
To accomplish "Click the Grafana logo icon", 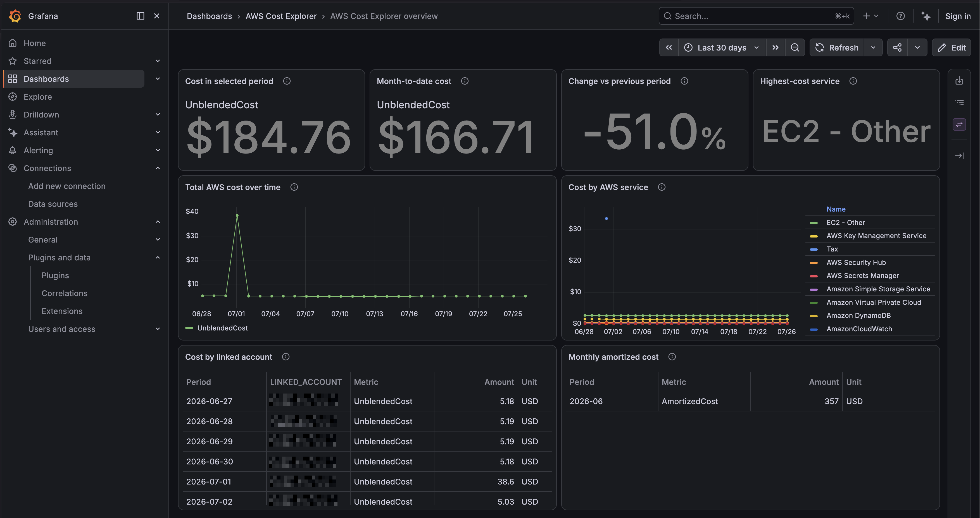I will coord(15,16).
